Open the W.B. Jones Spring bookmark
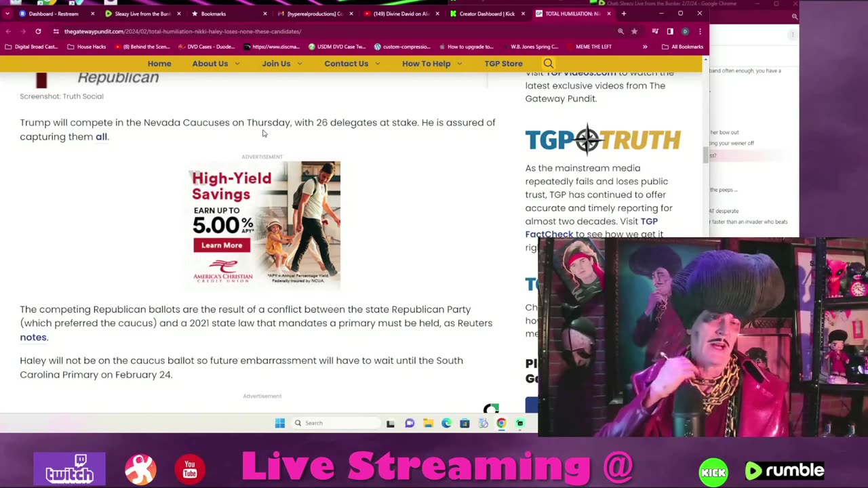Screen dimensions: 868x488 tap(530, 47)
